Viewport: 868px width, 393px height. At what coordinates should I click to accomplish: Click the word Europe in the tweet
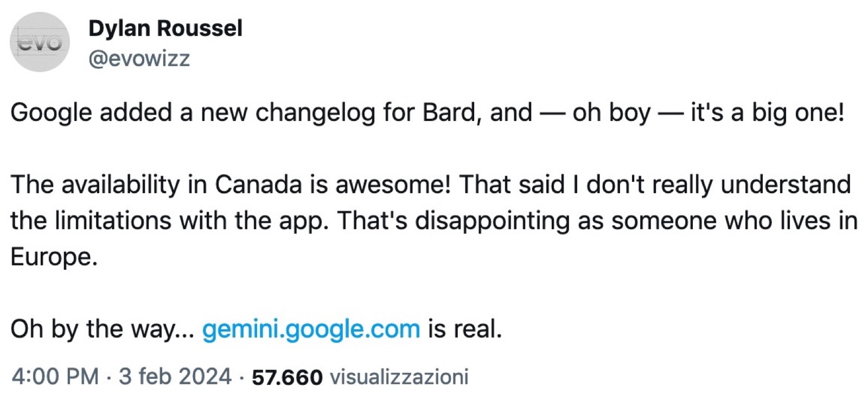click(53, 257)
